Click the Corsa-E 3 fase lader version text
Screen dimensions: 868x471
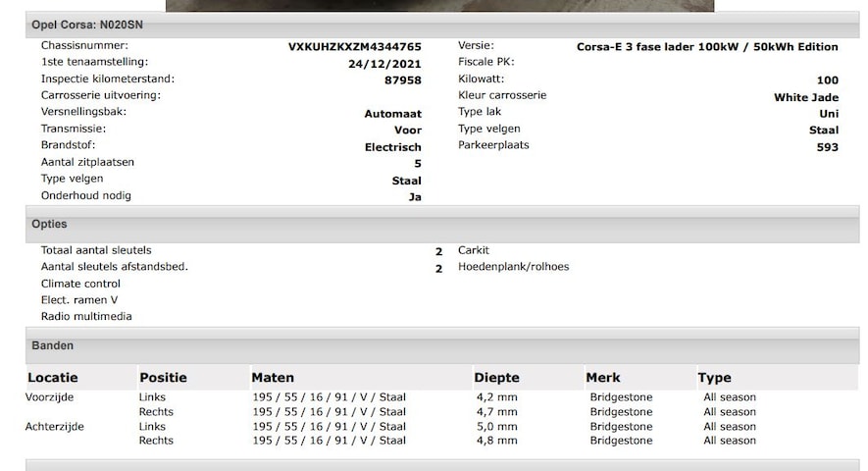click(x=706, y=47)
